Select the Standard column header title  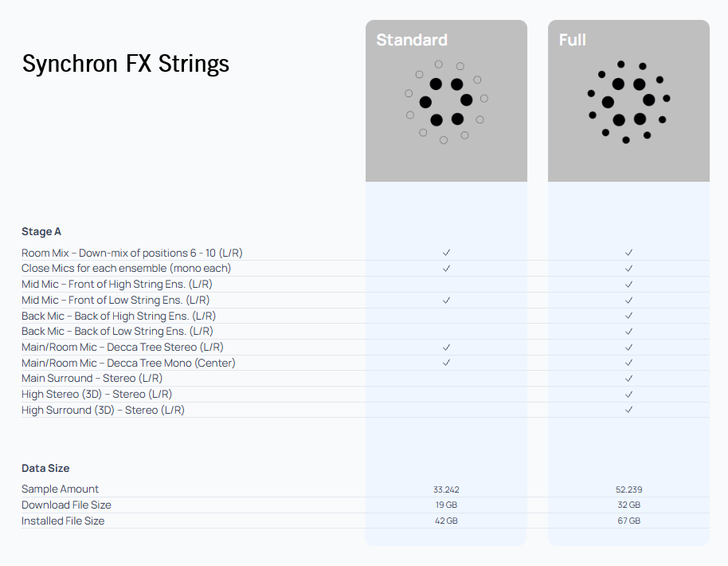[x=412, y=40]
